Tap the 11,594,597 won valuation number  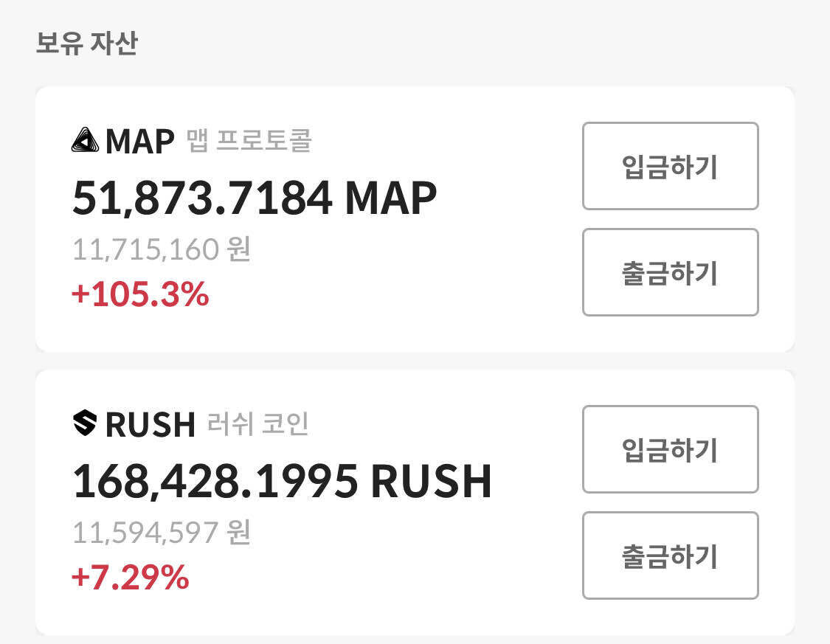(x=145, y=532)
